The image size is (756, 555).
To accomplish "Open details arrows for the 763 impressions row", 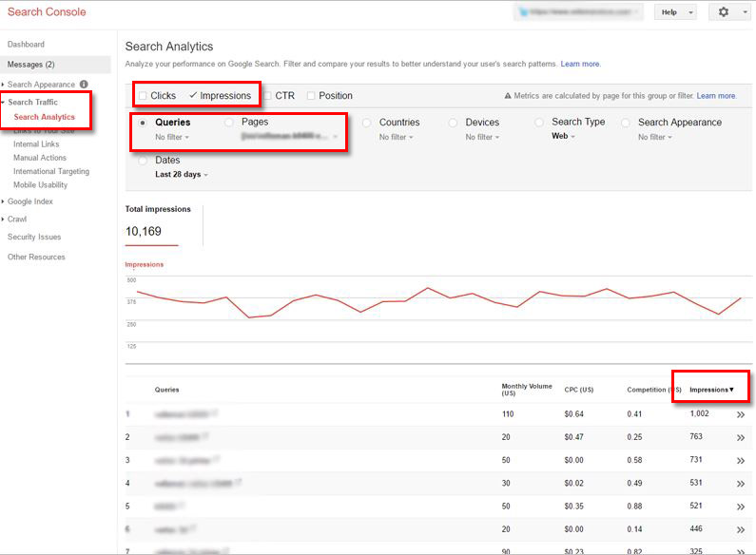I will pyautogui.click(x=741, y=438).
